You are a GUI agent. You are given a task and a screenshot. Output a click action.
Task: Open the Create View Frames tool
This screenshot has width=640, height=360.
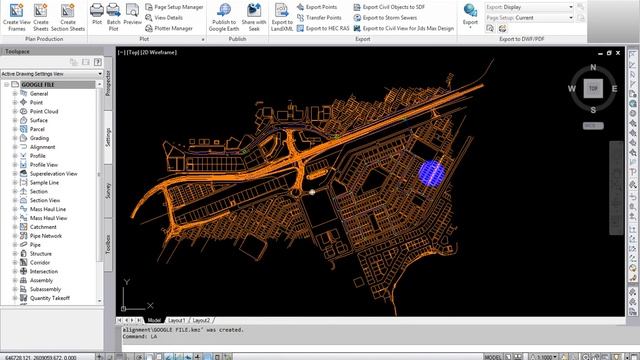[17, 17]
